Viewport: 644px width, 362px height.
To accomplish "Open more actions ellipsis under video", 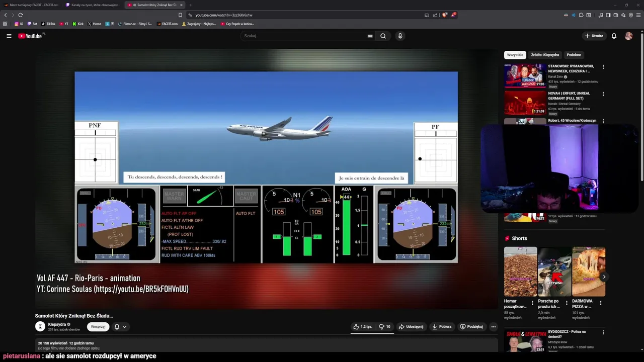I will coord(493,326).
